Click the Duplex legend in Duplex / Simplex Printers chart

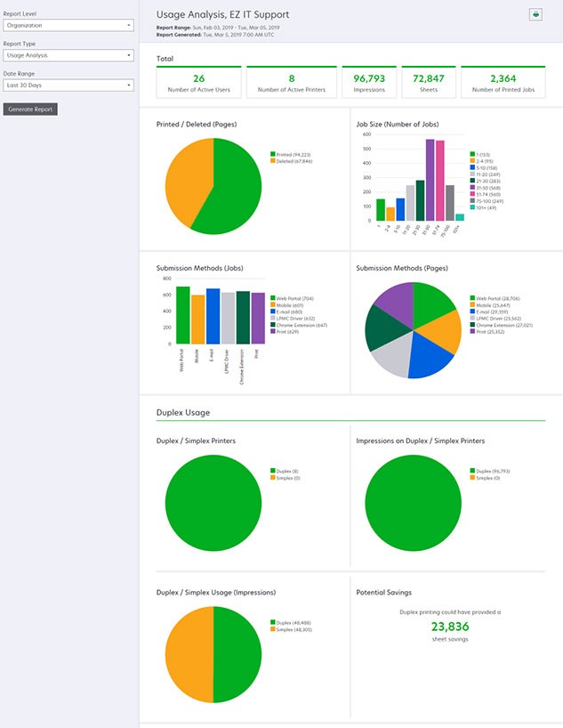click(273, 471)
